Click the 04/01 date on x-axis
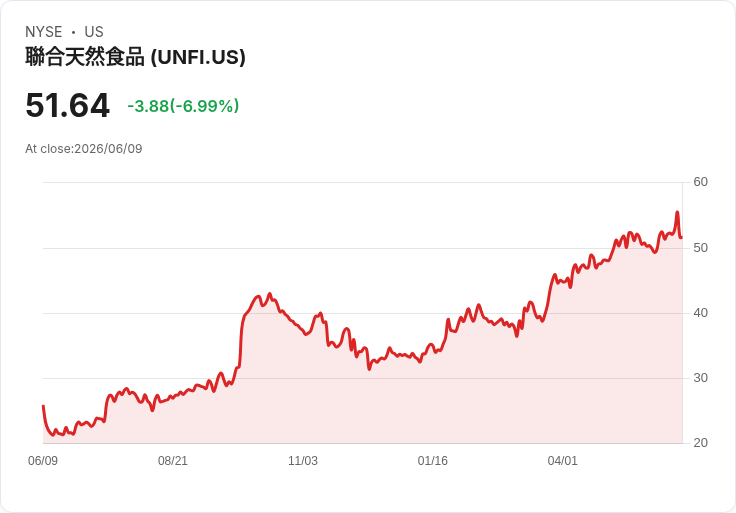The width and height of the screenshot is (736, 513). click(x=562, y=461)
